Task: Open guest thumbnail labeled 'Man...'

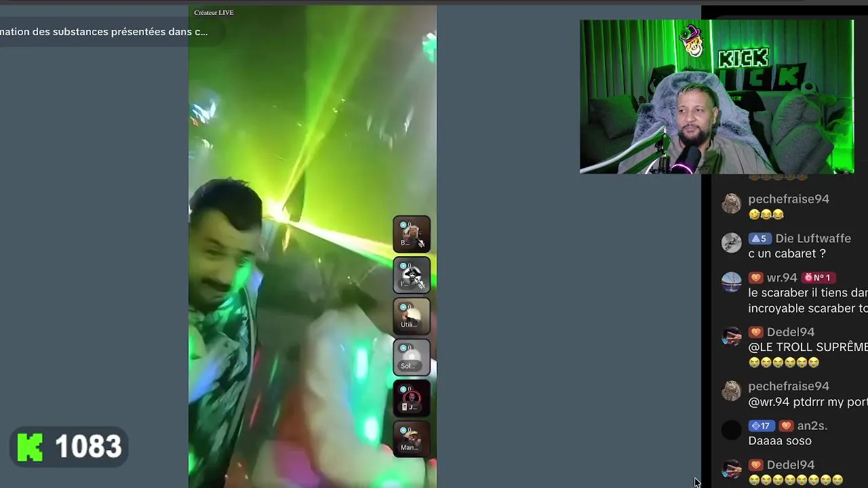Action: [x=412, y=439]
